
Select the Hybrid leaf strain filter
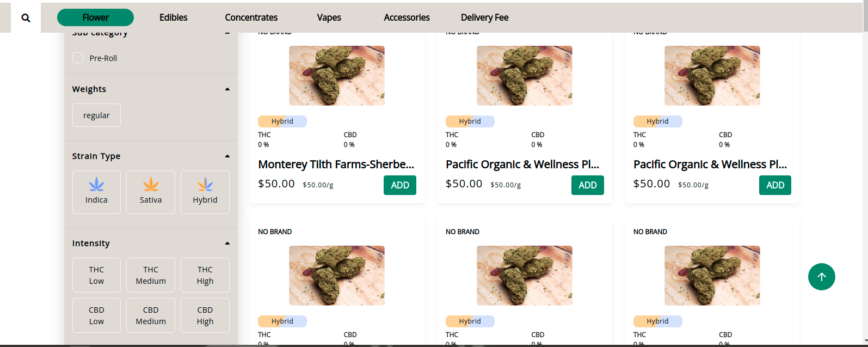(x=205, y=192)
